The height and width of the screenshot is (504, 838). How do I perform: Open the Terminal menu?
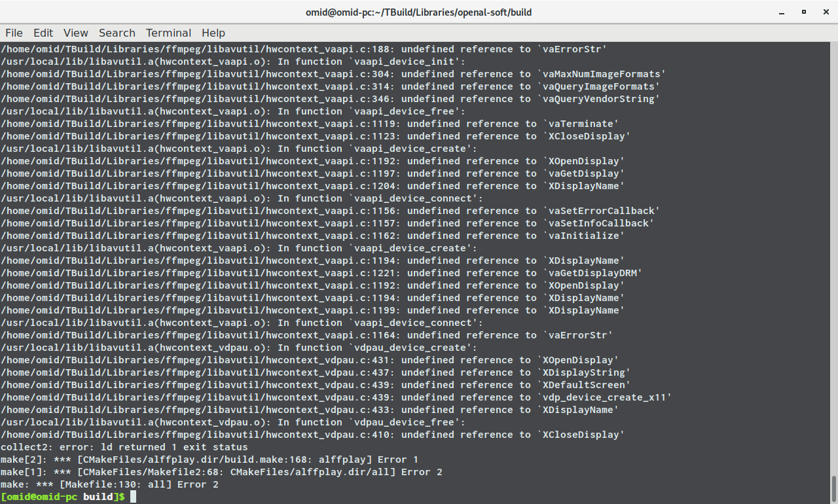(x=168, y=33)
